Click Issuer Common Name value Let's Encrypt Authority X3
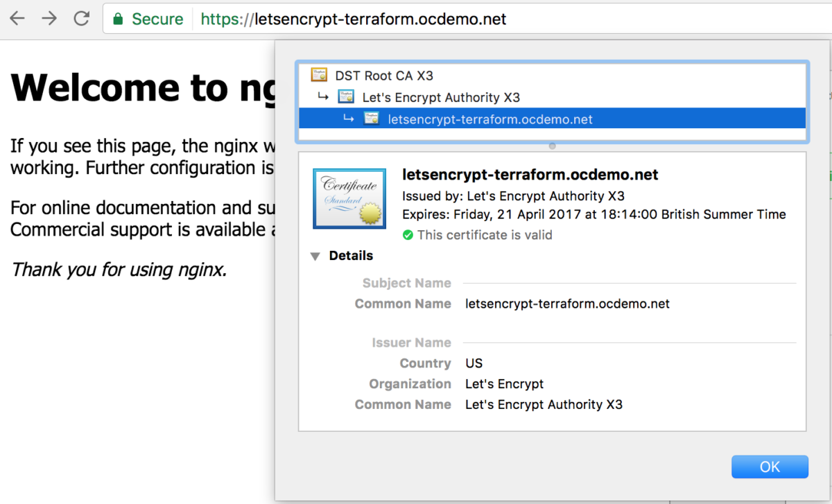The image size is (832, 504). click(544, 405)
